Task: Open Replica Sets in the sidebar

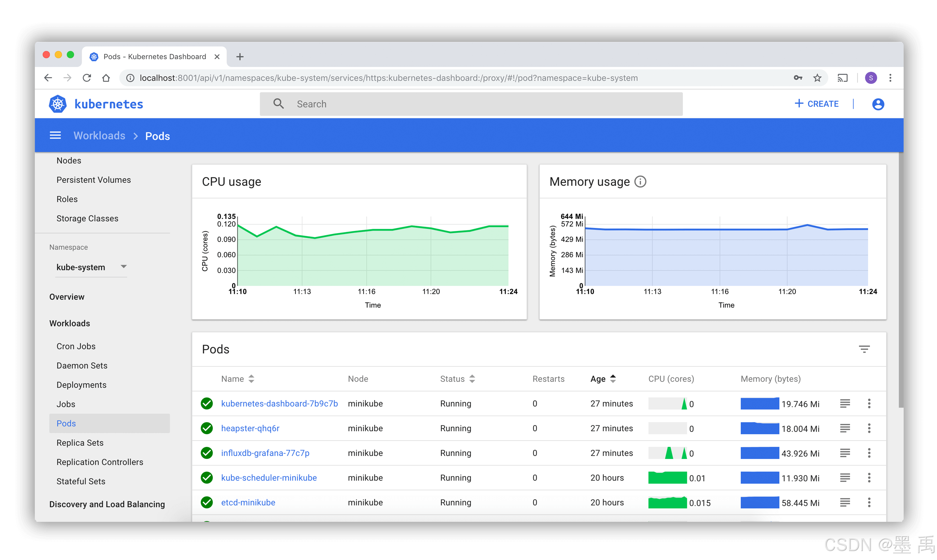Action: pos(80,442)
